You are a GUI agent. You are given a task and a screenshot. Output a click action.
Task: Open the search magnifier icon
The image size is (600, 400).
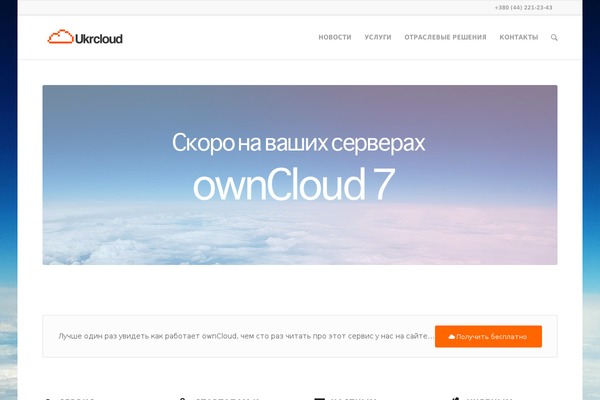click(x=554, y=38)
